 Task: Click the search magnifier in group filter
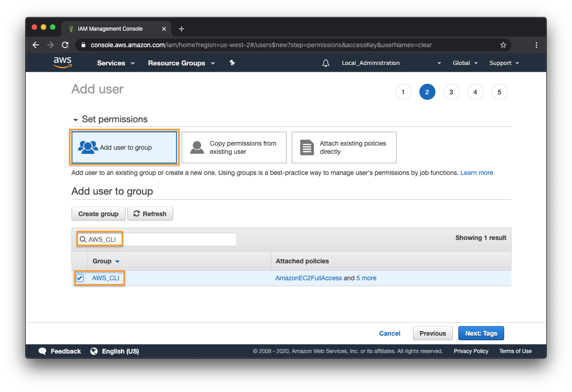click(x=83, y=239)
